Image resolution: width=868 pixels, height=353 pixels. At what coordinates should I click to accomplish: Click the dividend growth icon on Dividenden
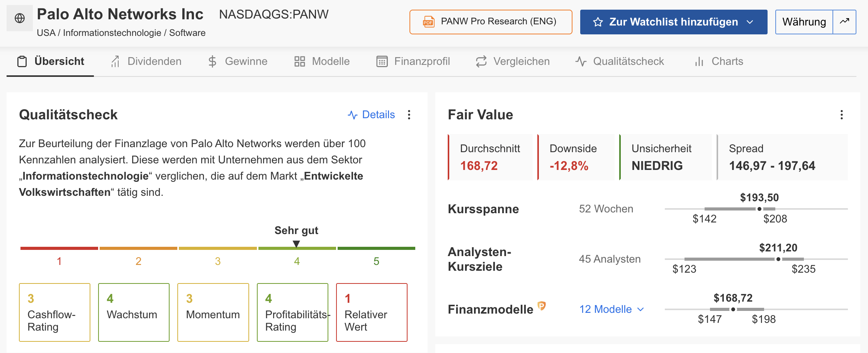coord(115,61)
